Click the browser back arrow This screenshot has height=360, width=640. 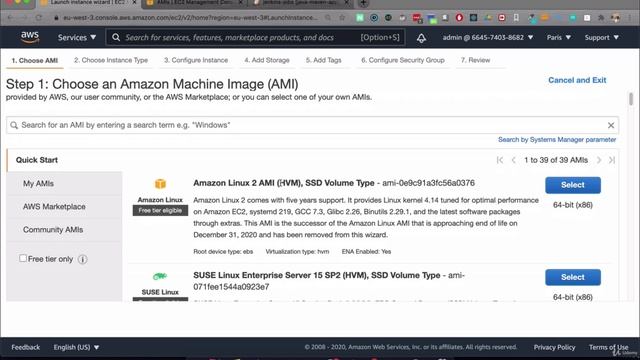[10, 18]
